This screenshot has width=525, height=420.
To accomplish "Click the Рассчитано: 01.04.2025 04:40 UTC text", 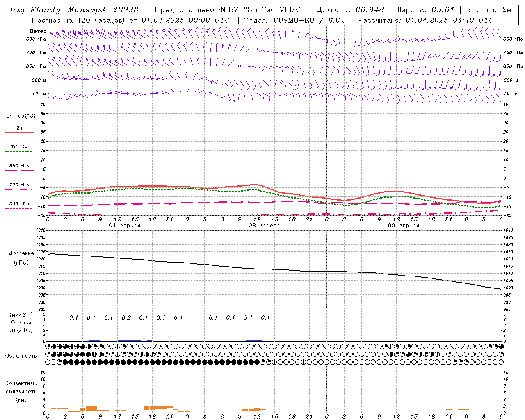I will click(x=426, y=20).
